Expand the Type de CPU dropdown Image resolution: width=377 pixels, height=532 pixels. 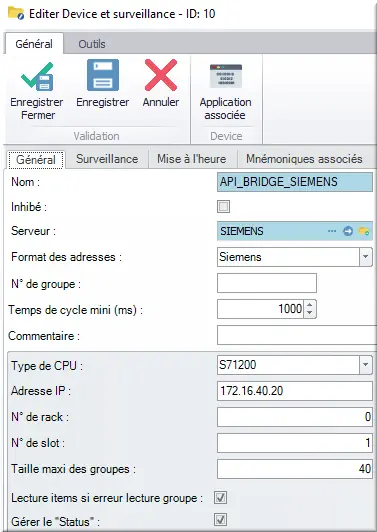[365, 365]
